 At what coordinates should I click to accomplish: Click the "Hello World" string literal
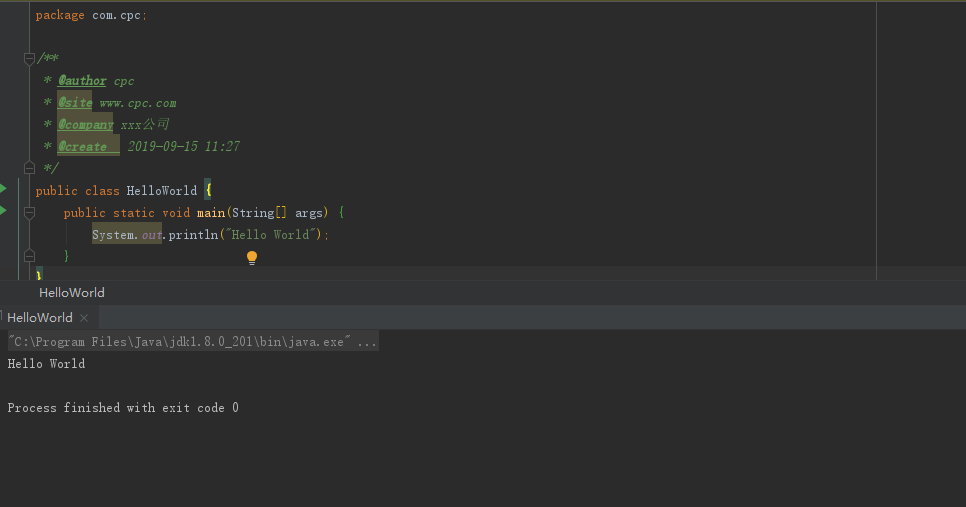[270, 235]
